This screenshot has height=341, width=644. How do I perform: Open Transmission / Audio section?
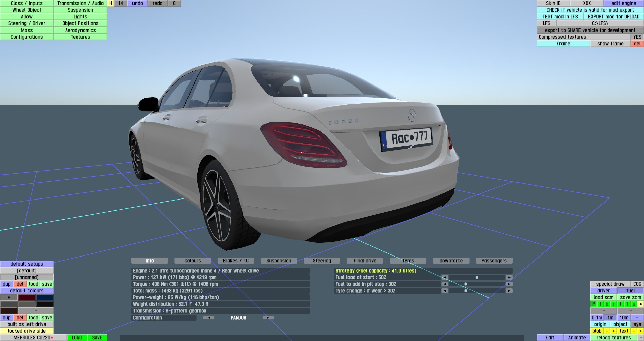click(x=80, y=3)
